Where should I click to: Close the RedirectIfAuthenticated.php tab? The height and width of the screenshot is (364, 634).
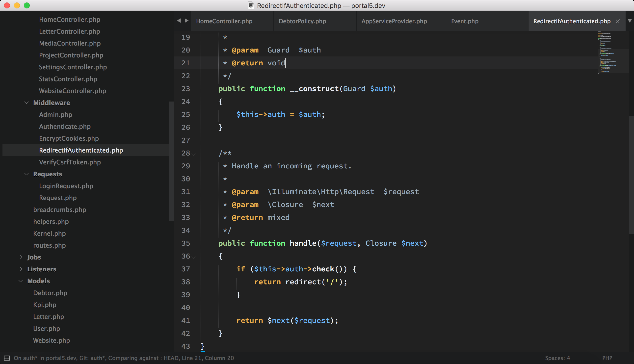tap(617, 22)
